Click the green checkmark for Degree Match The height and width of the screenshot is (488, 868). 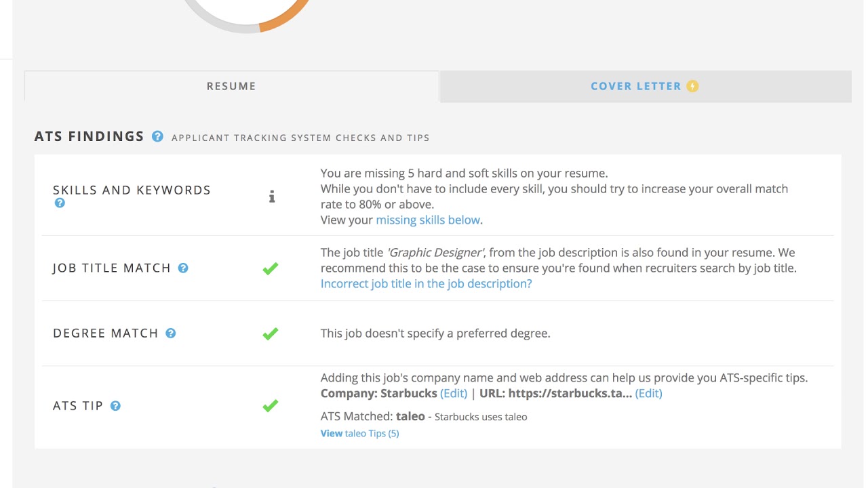tap(271, 333)
